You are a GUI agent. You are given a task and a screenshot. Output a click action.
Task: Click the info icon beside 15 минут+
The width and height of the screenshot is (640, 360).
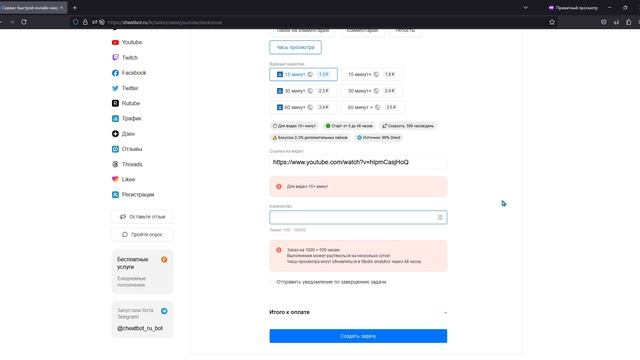[376, 74]
